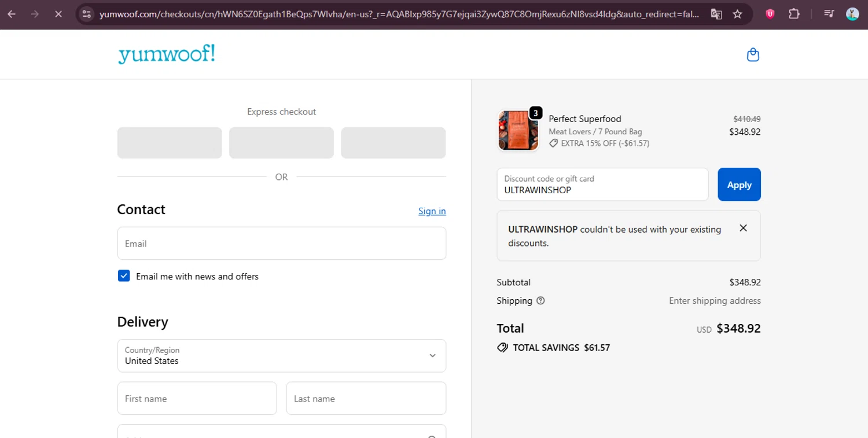Click the crossed-out $410.49 price
This screenshot has height=438, width=868.
tap(746, 119)
